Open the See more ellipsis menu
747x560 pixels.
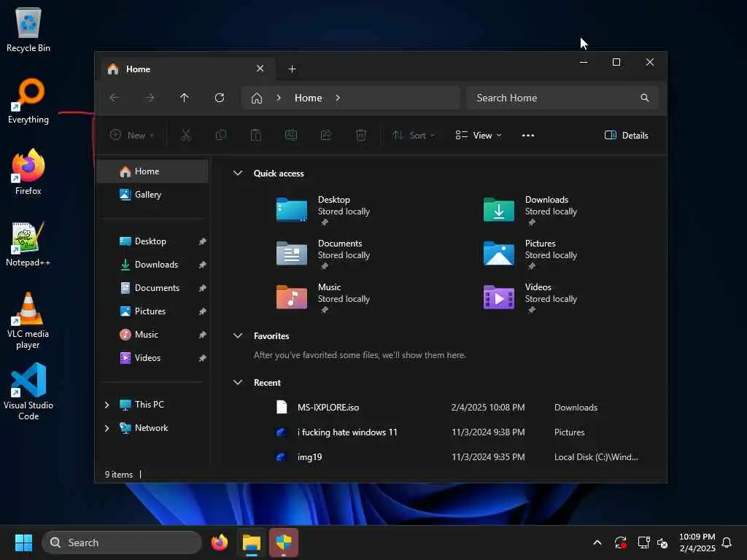[x=528, y=135]
